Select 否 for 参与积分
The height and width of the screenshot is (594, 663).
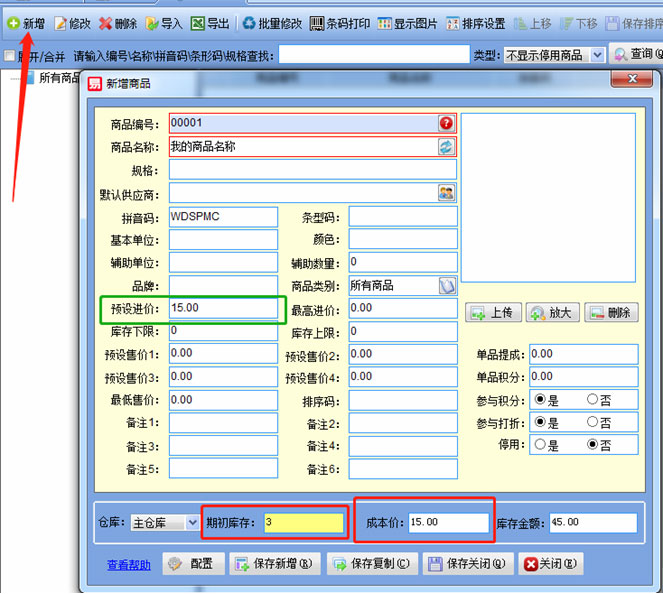[593, 400]
